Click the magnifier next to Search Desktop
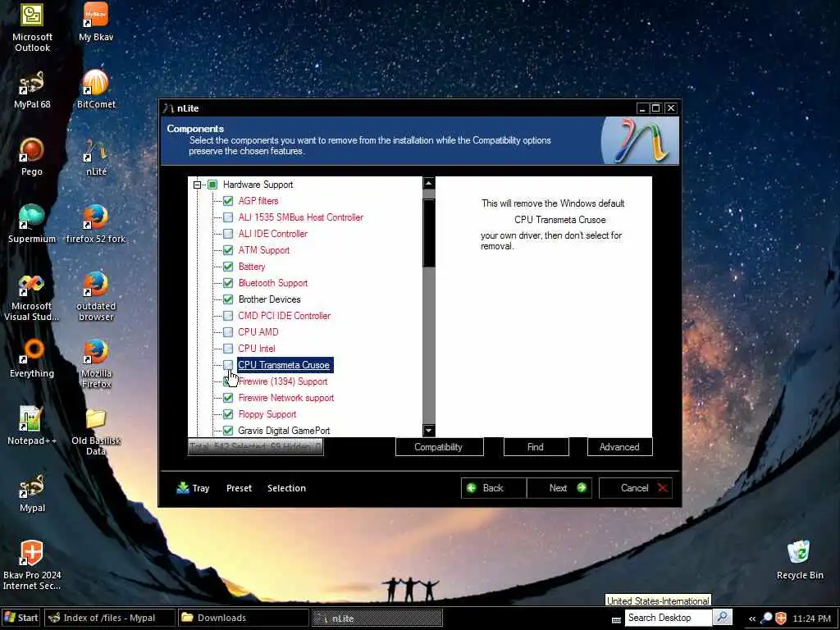Image resolution: width=840 pixels, height=630 pixels. pyautogui.click(x=722, y=617)
